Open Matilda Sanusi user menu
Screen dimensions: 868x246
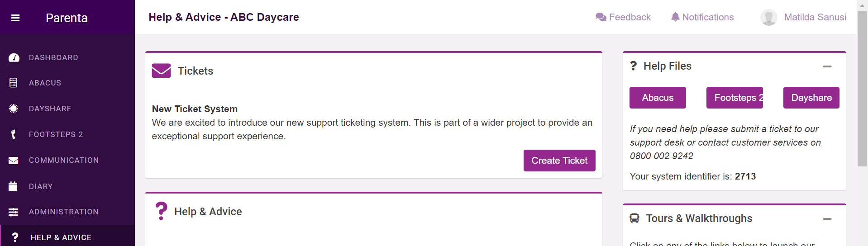tap(803, 17)
